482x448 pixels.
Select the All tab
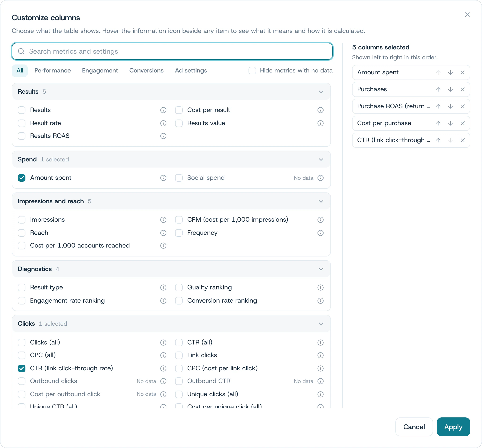click(x=20, y=71)
